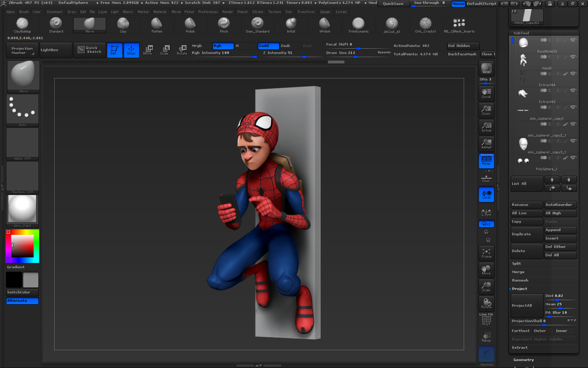Adjust the Draw Size slider
588x368 pixels.
[x=358, y=53]
